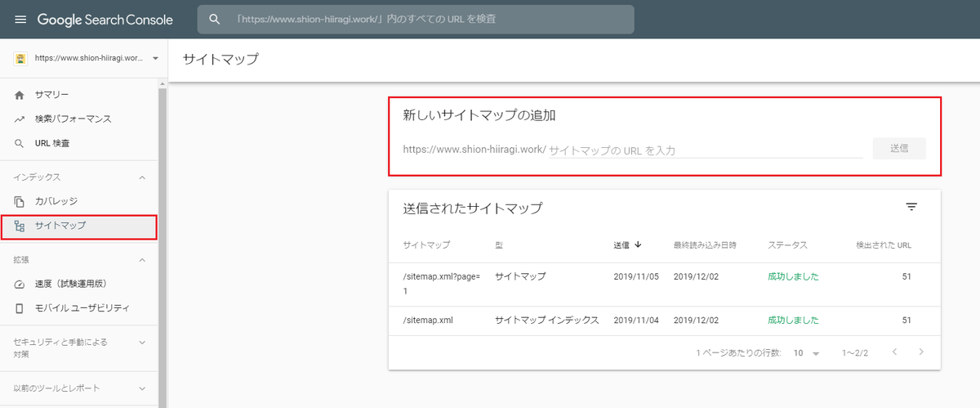
Task: Click 1～2/2 pagination range text
Action: pyautogui.click(x=854, y=353)
